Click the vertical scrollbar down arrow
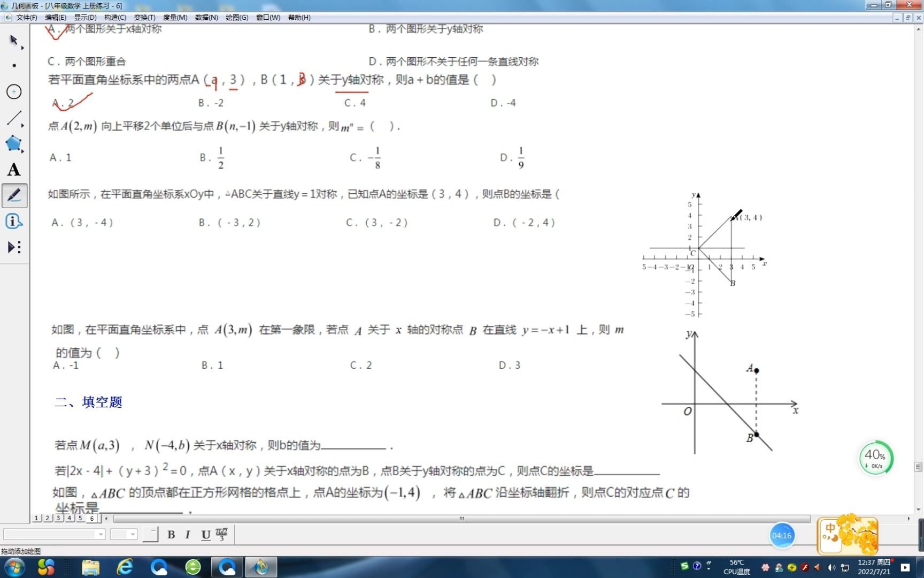Viewport: 924px width, 578px height. 919,509
